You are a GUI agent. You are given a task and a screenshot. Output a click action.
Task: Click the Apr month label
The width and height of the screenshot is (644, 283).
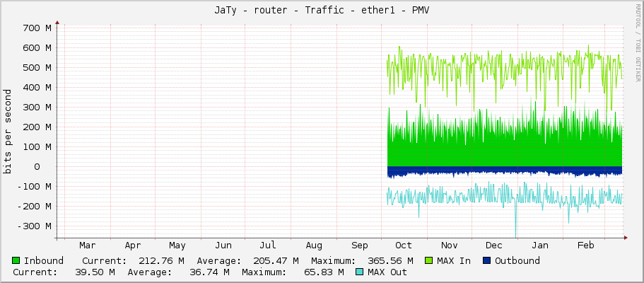(x=133, y=246)
